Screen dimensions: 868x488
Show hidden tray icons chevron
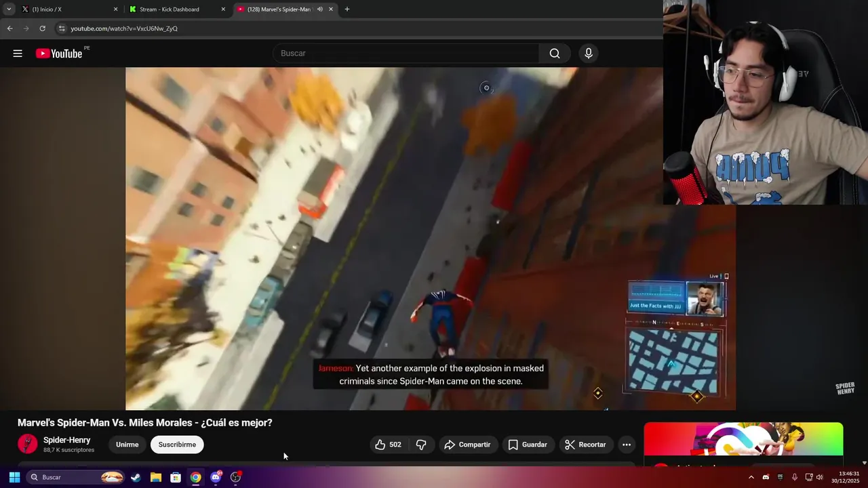pyautogui.click(x=751, y=477)
